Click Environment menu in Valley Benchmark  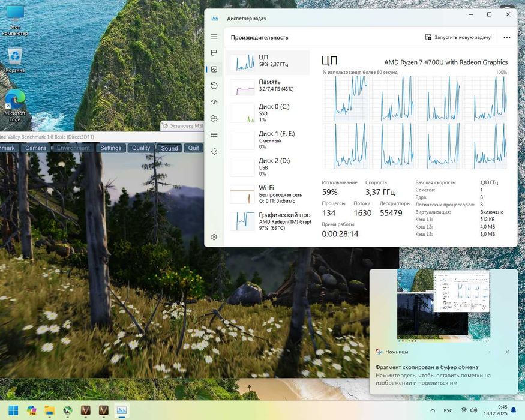73,148
